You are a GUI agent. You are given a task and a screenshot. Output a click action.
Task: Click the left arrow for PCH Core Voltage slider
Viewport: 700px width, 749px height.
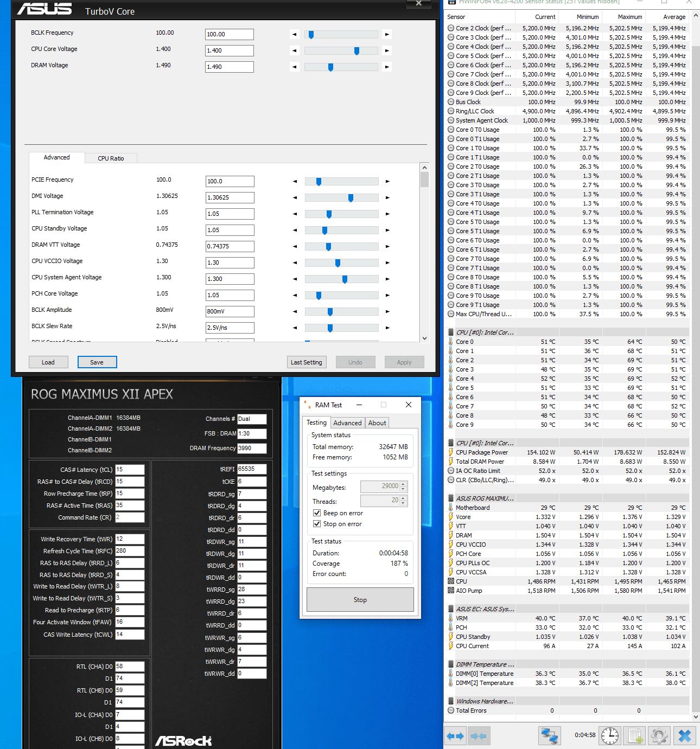pos(295,295)
